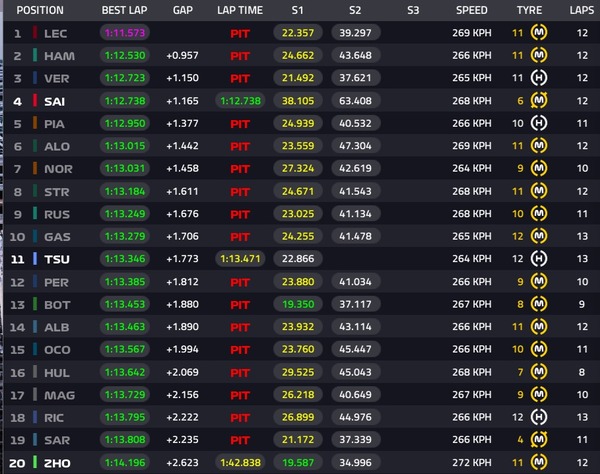Image resolution: width=600 pixels, height=474 pixels.
Task: Click MAG's gap value +2.156
Action: (183, 394)
